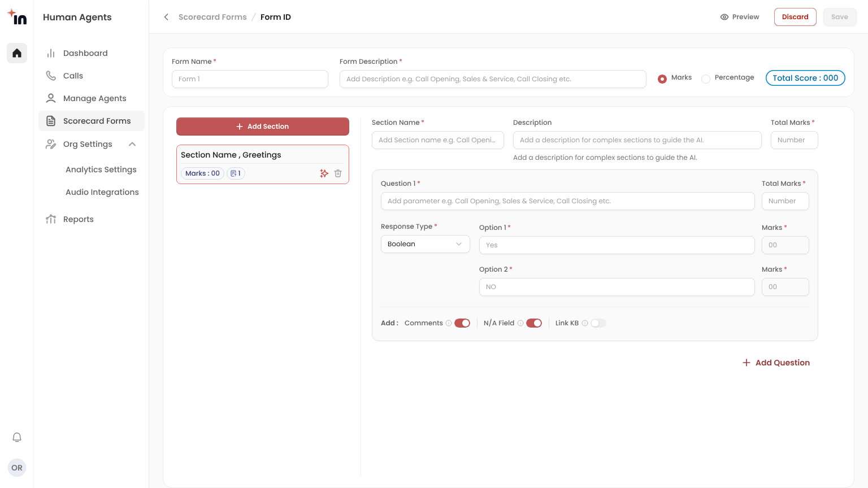Viewport: 868px width, 488px height.
Task: Click the Preview eye icon
Action: [724, 17]
